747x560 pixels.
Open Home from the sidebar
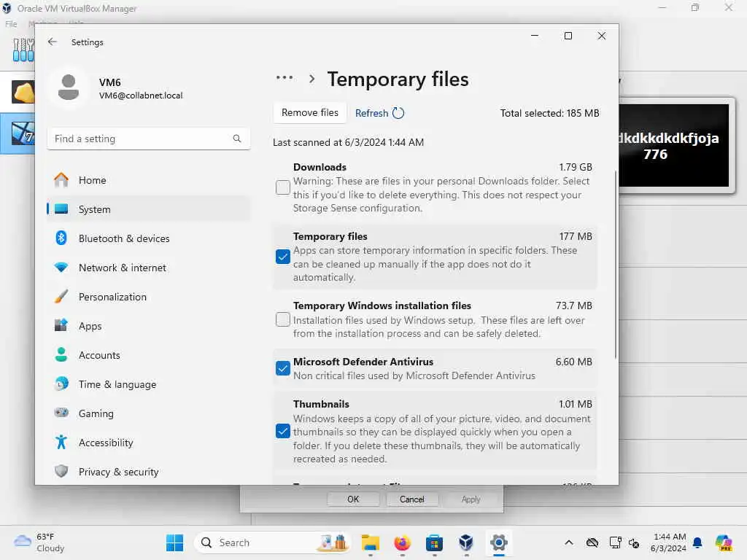(x=149, y=180)
